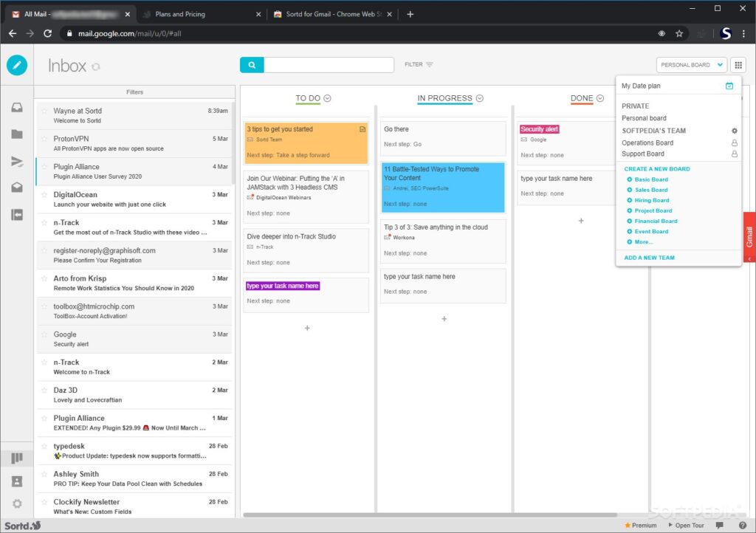Star the Ashley Smith email
Screen dimensions: 756x533
[x=44, y=474]
